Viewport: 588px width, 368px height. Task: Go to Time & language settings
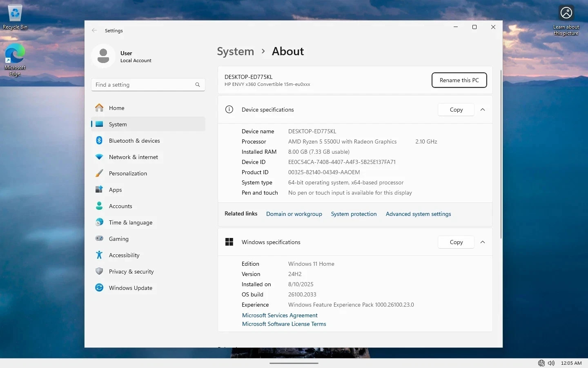pyautogui.click(x=148, y=222)
